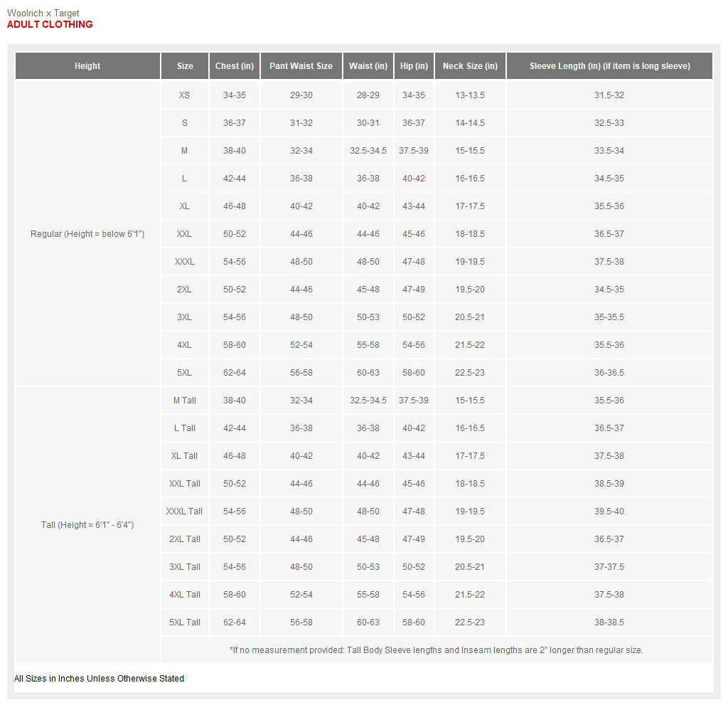Click the Chest (in) column header
Image resolution: width=728 pixels, height=710 pixels.
point(234,66)
